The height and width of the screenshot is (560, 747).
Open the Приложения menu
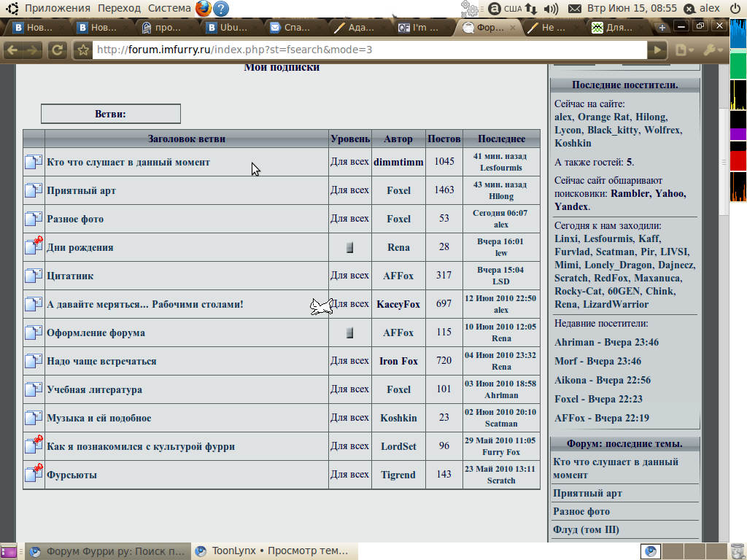57,9
